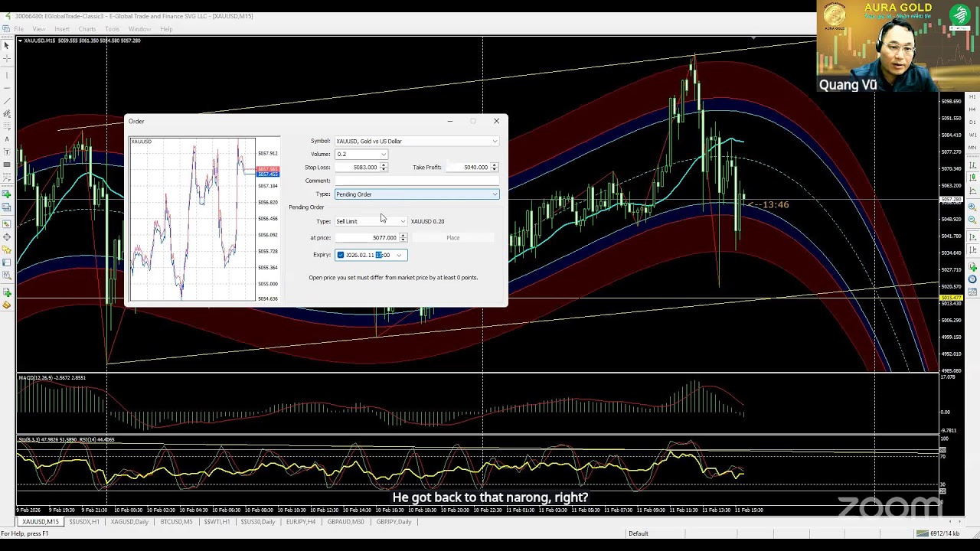This screenshot has height=551, width=980.
Task: Click the Take Profit value field
Action: coord(467,168)
